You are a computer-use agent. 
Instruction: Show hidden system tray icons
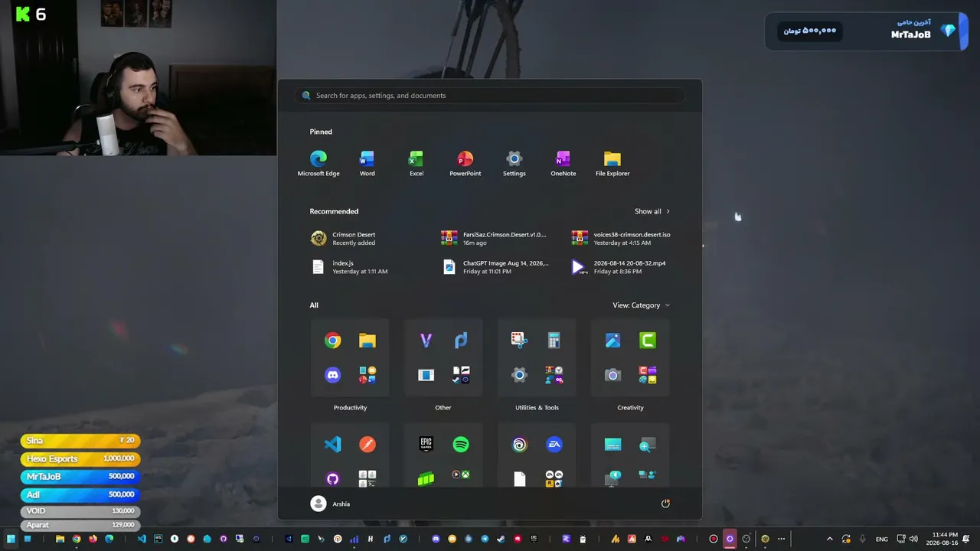pyautogui.click(x=829, y=539)
